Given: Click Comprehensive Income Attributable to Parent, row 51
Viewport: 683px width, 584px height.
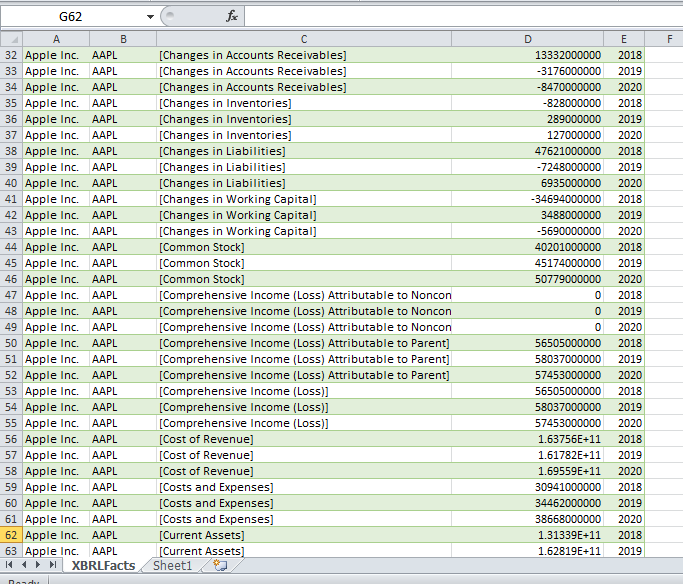Looking at the screenshot, I should tap(304, 359).
